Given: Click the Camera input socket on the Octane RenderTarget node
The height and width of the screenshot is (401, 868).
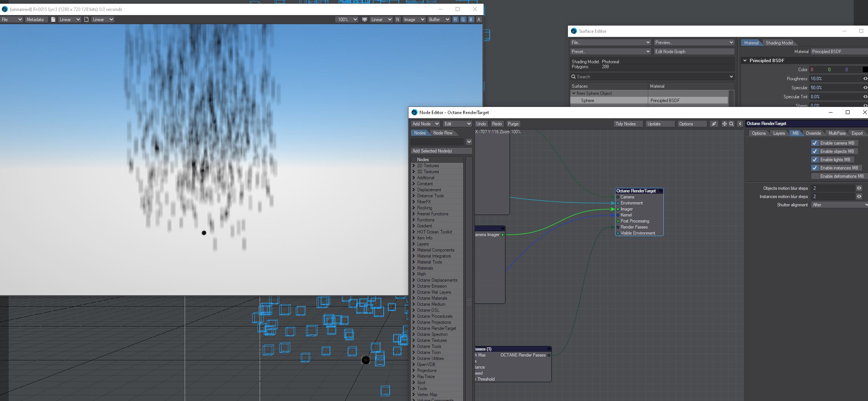Looking at the screenshot, I should tap(618, 197).
